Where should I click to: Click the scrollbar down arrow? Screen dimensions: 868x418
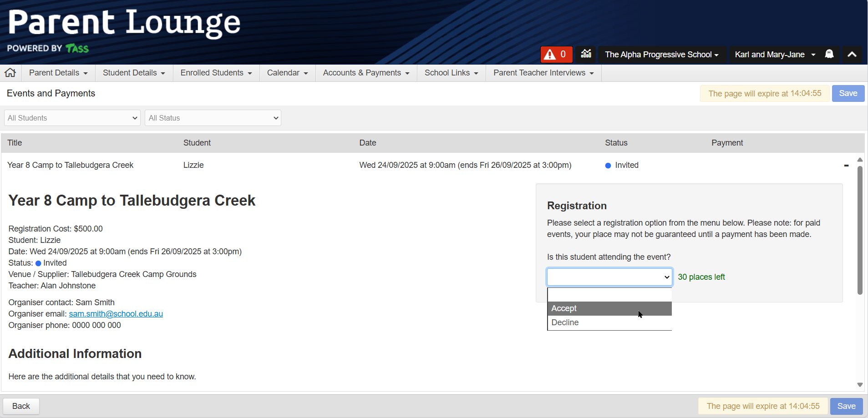(x=860, y=385)
